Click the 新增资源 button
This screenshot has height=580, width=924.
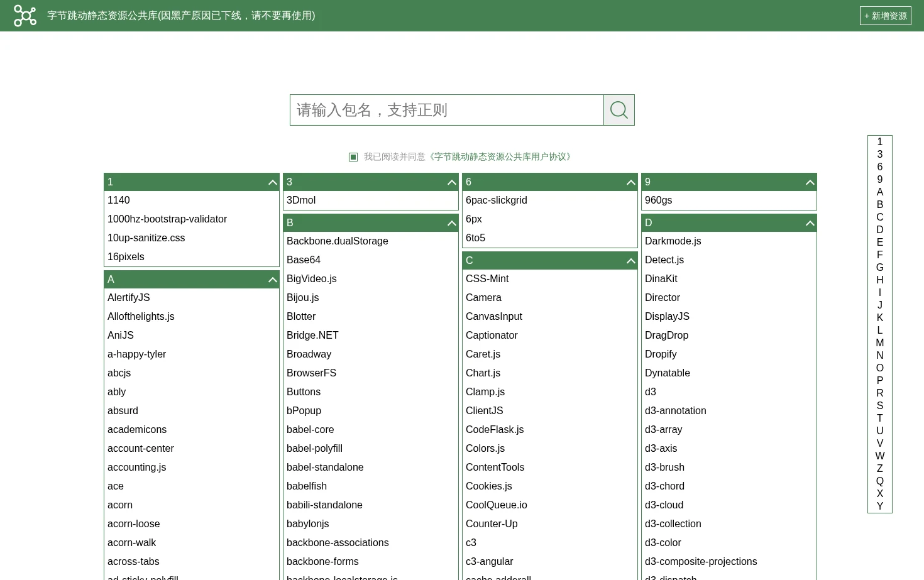pos(886,16)
